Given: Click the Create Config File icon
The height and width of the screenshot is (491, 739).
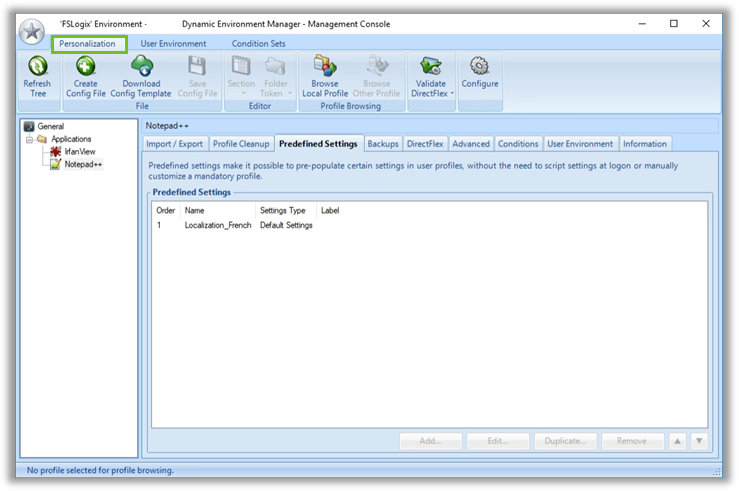Looking at the screenshot, I should click(86, 68).
